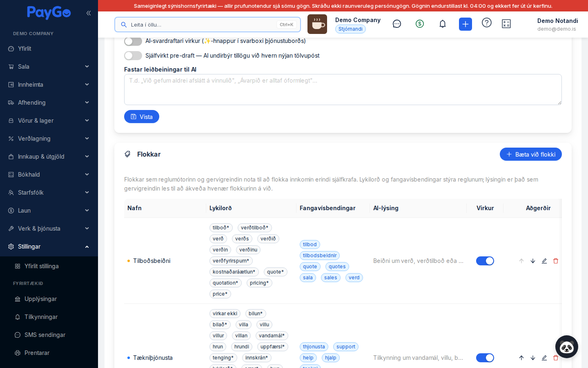Open SMS sendingar settings page

[x=49, y=335]
